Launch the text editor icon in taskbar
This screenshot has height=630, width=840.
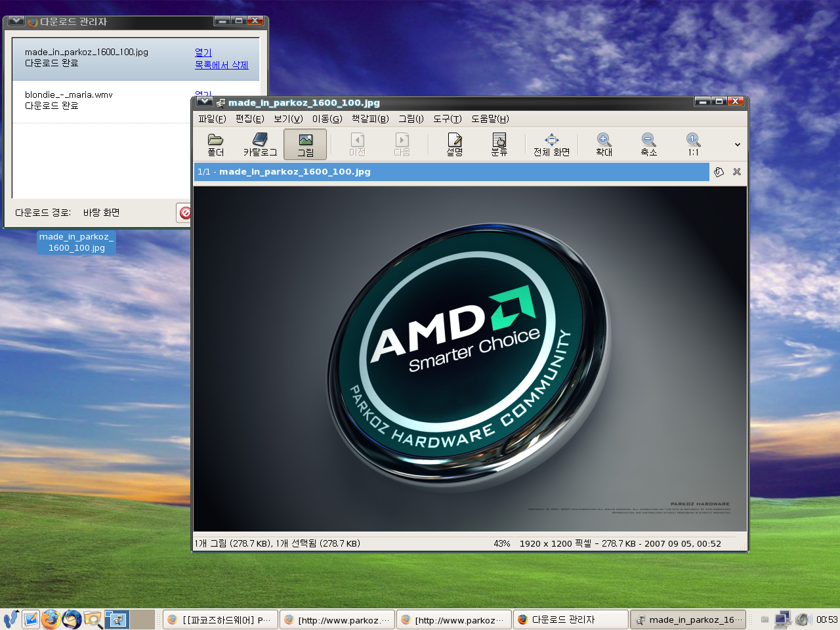[31, 619]
